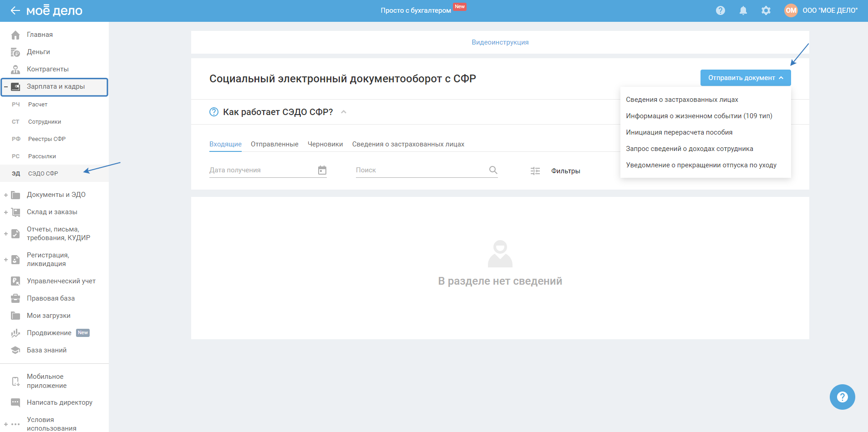Expand the Склад и заказы section

point(6,212)
